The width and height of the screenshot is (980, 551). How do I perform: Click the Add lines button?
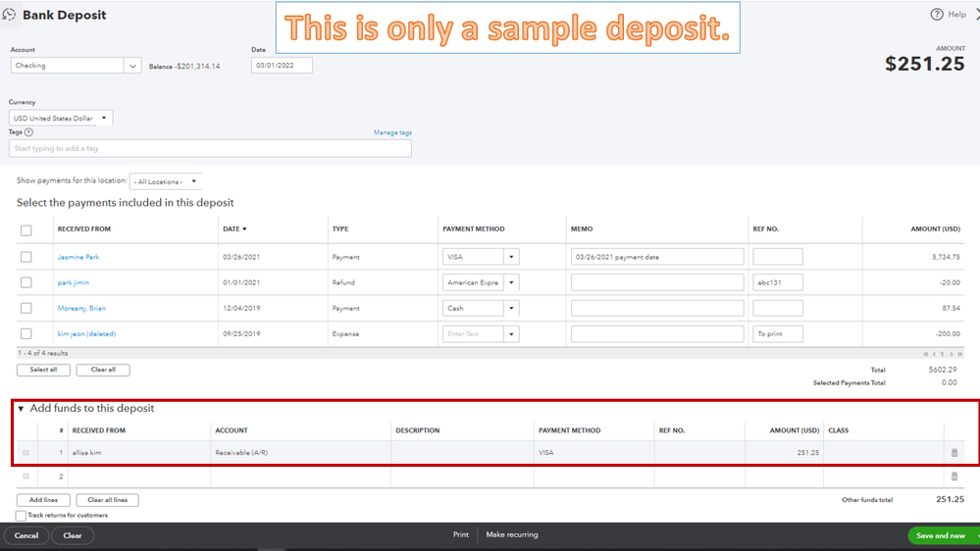tap(43, 500)
